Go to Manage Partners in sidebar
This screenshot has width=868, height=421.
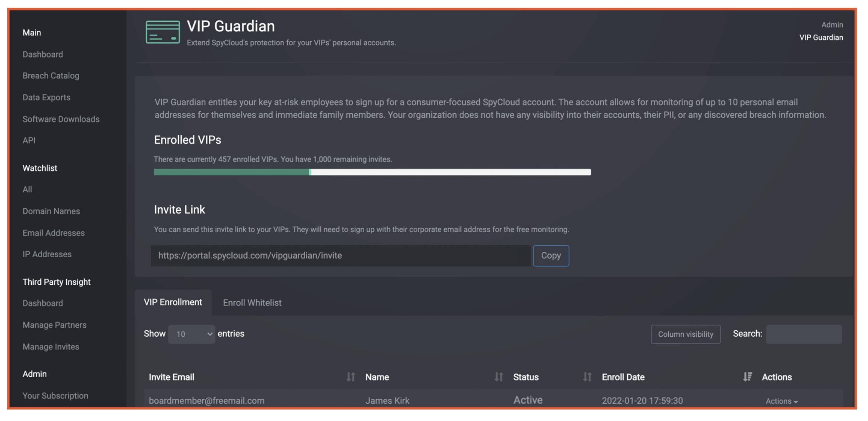point(54,325)
